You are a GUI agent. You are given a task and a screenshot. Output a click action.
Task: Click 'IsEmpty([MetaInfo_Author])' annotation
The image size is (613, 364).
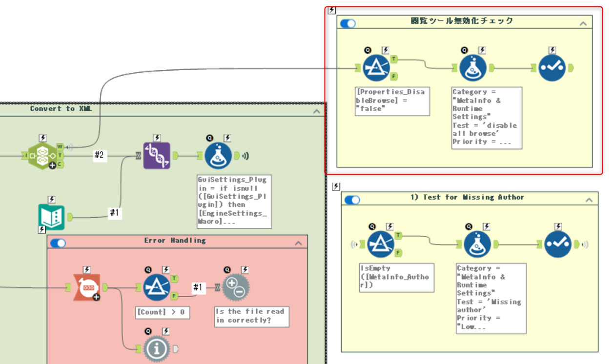[x=396, y=277]
